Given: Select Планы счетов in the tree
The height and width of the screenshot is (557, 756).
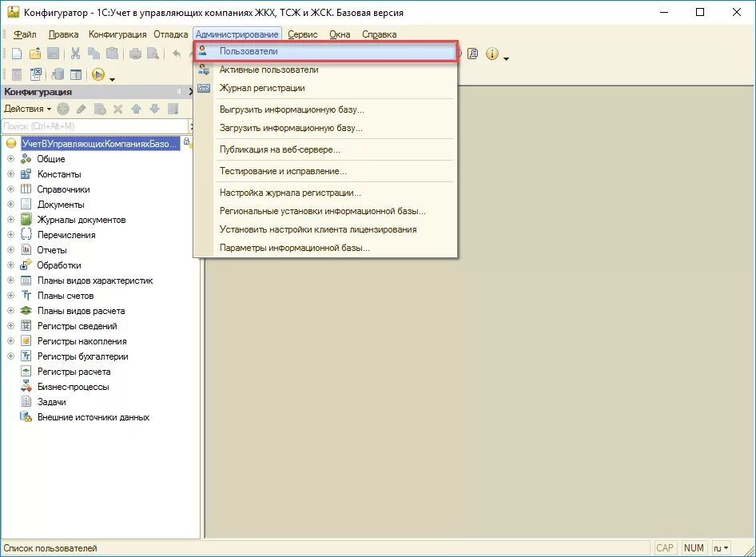Looking at the screenshot, I should (66, 296).
